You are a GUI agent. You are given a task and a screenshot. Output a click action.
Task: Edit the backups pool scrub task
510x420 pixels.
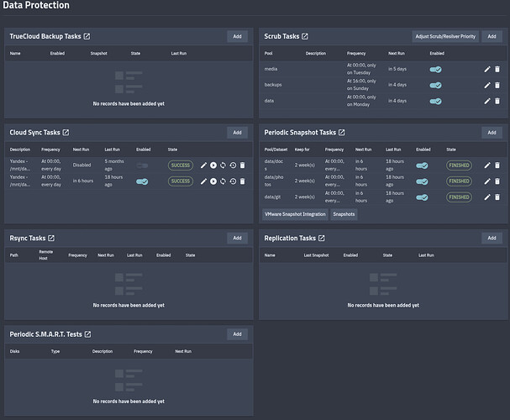487,86
